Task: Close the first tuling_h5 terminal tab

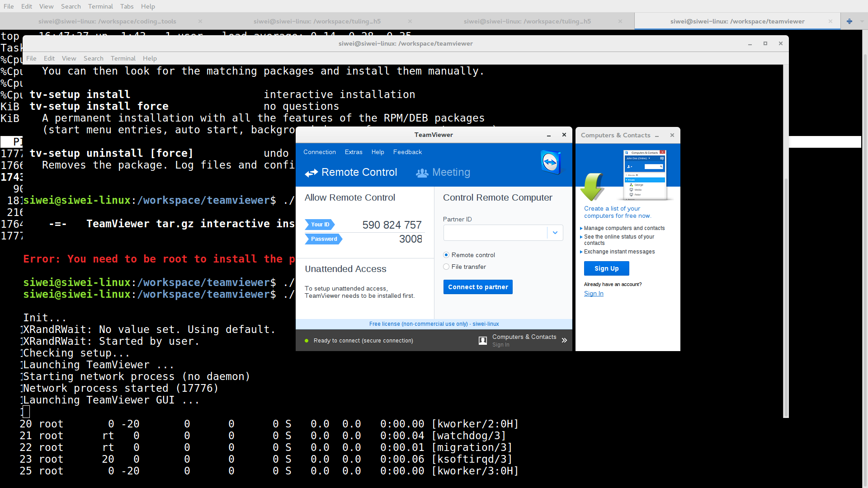Action: [410, 21]
